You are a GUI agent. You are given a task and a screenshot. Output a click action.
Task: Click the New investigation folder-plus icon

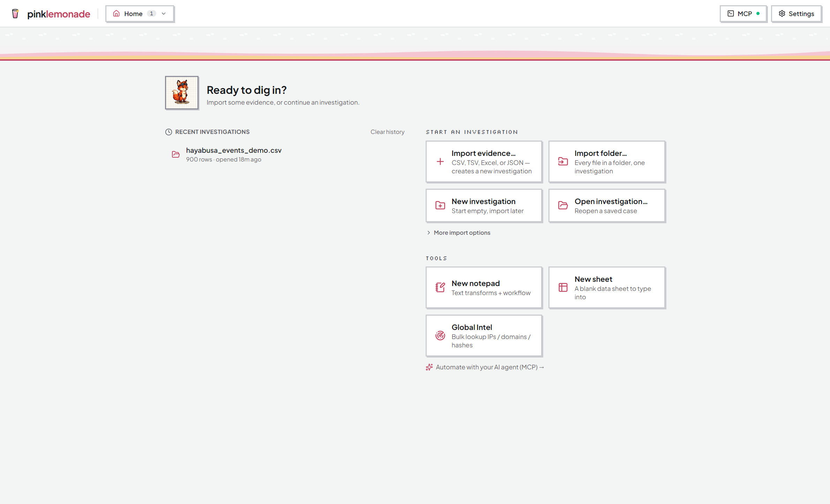pyautogui.click(x=440, y=205)
